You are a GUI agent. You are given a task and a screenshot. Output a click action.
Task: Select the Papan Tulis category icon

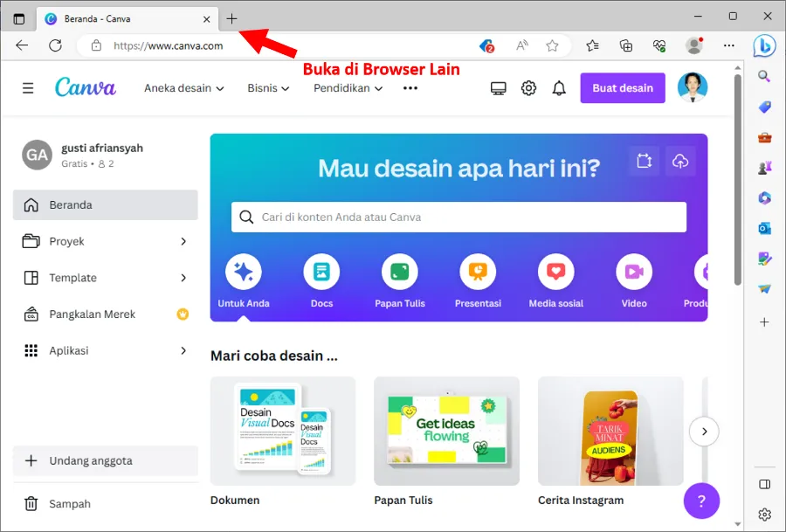pos(399,272)
